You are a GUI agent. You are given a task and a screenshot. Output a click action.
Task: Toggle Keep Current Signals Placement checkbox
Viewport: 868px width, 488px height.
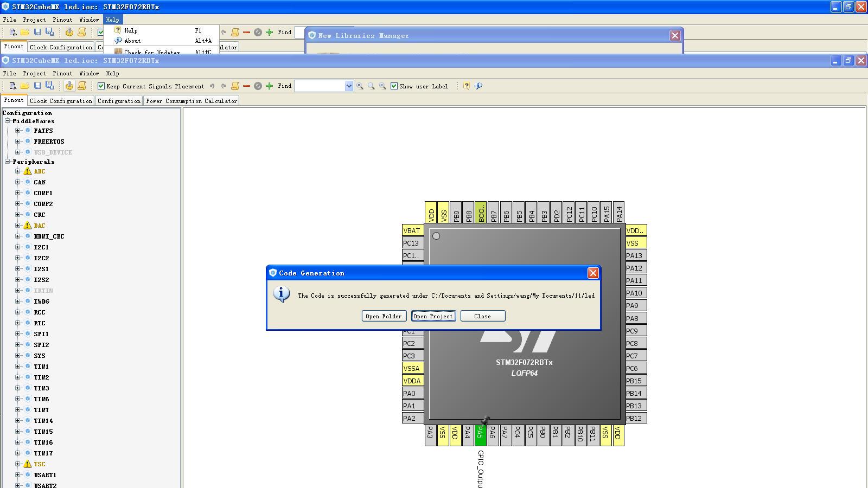(101, 86)
